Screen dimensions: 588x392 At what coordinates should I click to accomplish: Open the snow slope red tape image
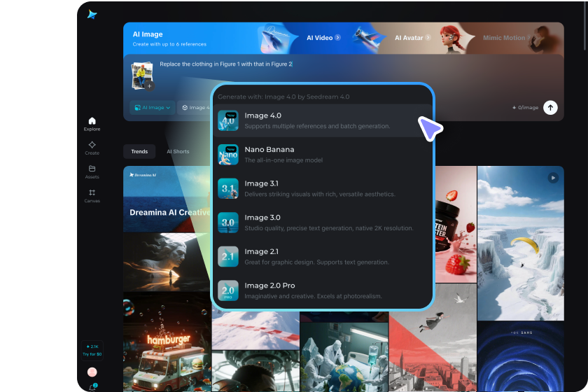pos(255,330)
